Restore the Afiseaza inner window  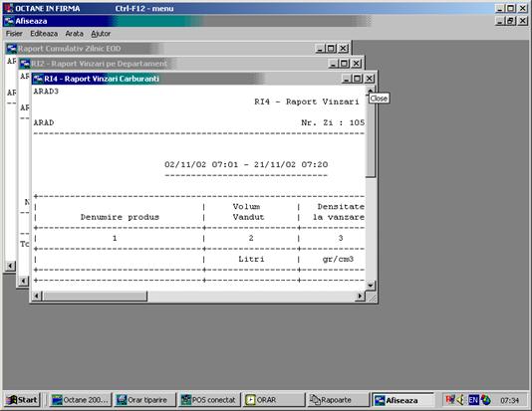(511, 21)
